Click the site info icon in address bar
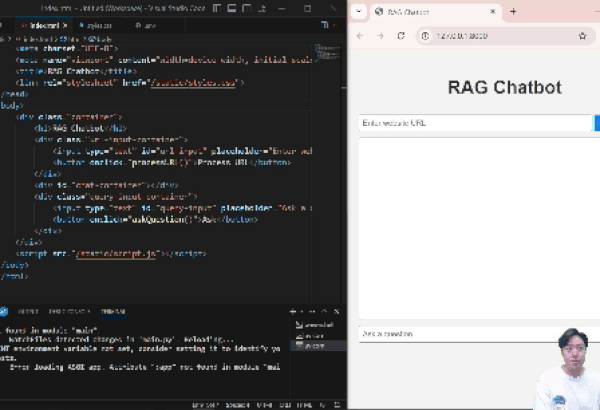600x410 pixels. click(425, 36)
